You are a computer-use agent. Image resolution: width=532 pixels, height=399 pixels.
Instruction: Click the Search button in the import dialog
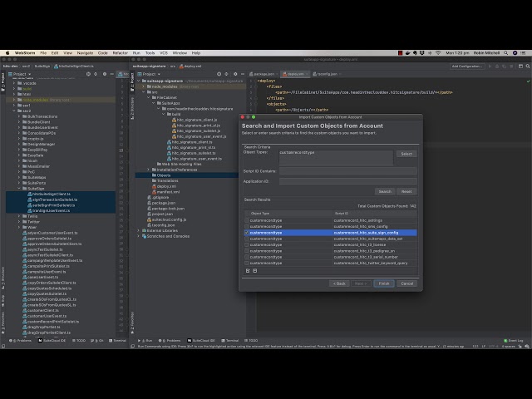click(385, 192)
